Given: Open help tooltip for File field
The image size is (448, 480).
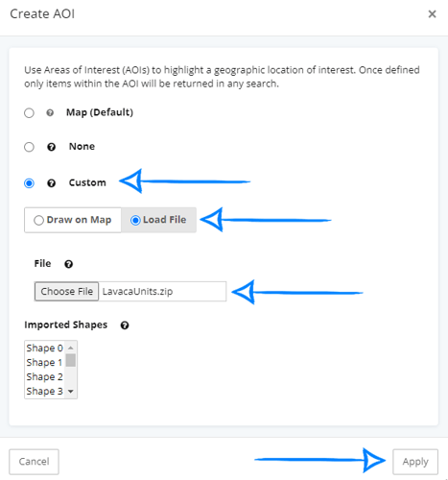Looking at the screenshot, I should (x=68, y=264).
